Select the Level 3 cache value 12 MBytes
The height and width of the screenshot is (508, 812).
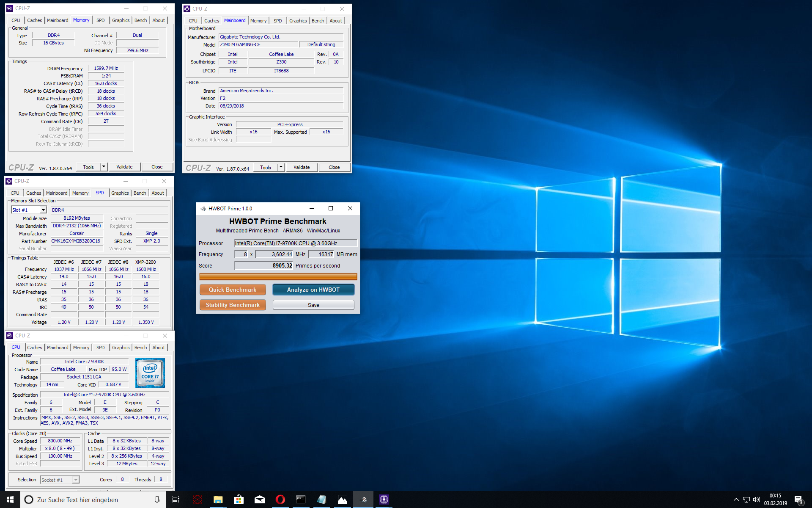[x=127, y=464]
